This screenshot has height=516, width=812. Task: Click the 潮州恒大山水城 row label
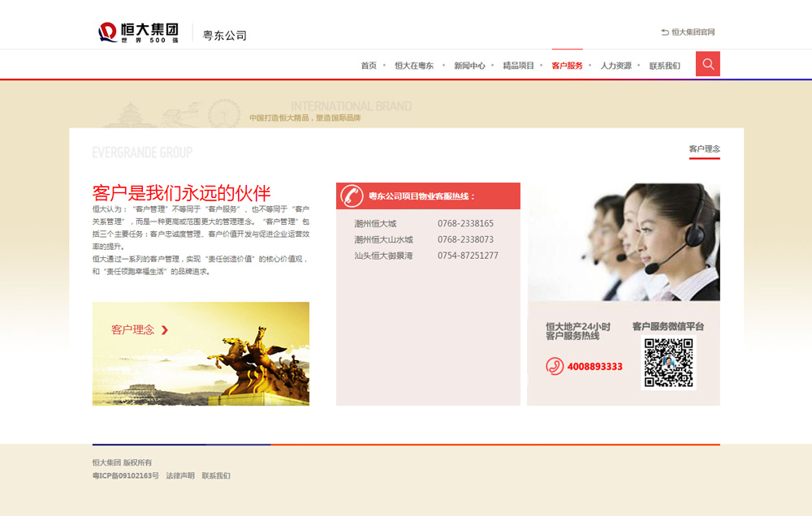[384, 239]
